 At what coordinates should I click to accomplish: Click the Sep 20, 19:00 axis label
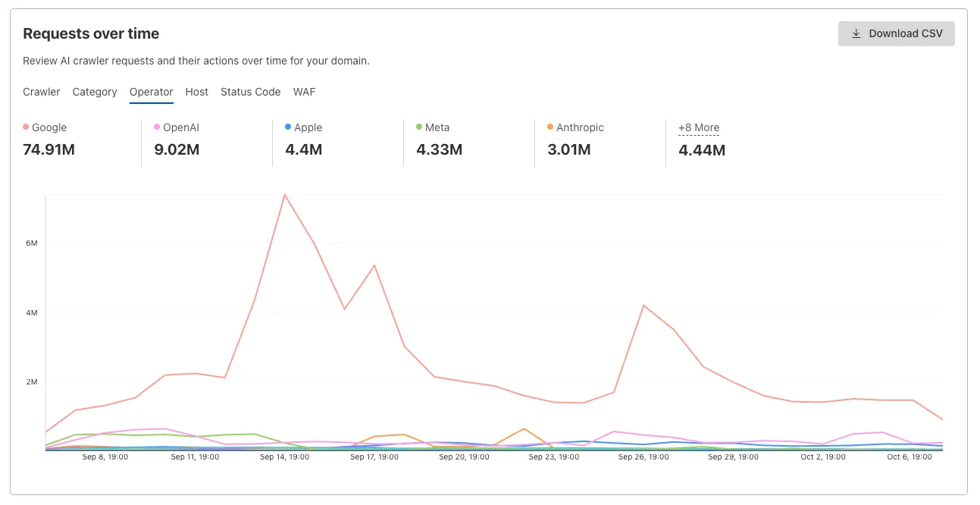[x=465, y=456]
